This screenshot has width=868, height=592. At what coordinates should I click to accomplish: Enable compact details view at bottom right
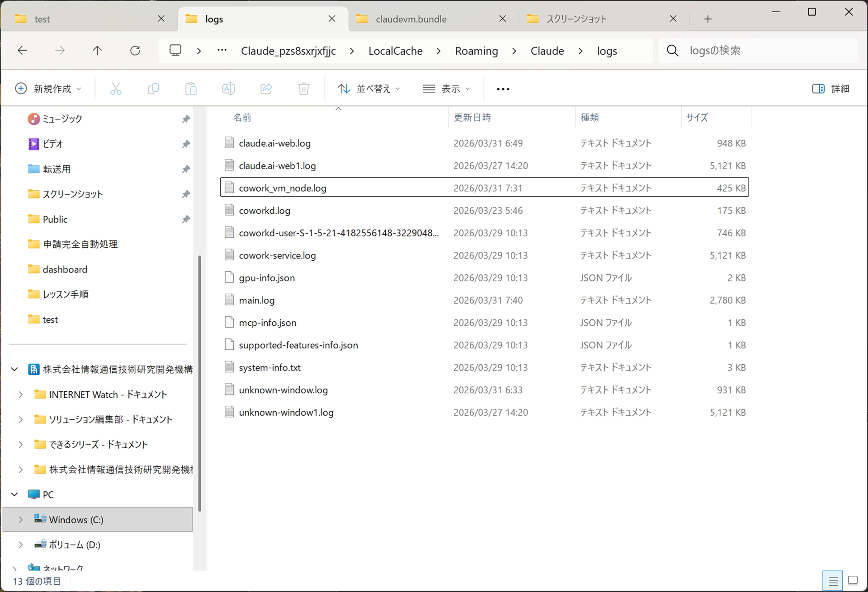(834, 580)
